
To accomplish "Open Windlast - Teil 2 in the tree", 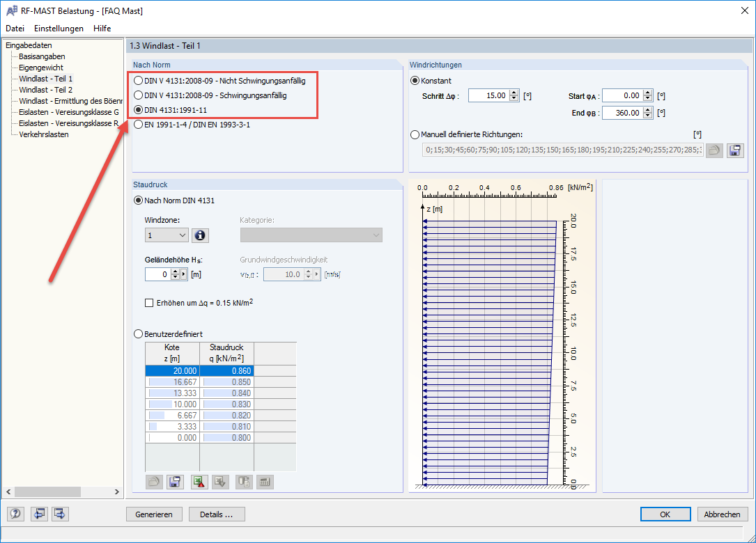I will click(x=46, y=90).
